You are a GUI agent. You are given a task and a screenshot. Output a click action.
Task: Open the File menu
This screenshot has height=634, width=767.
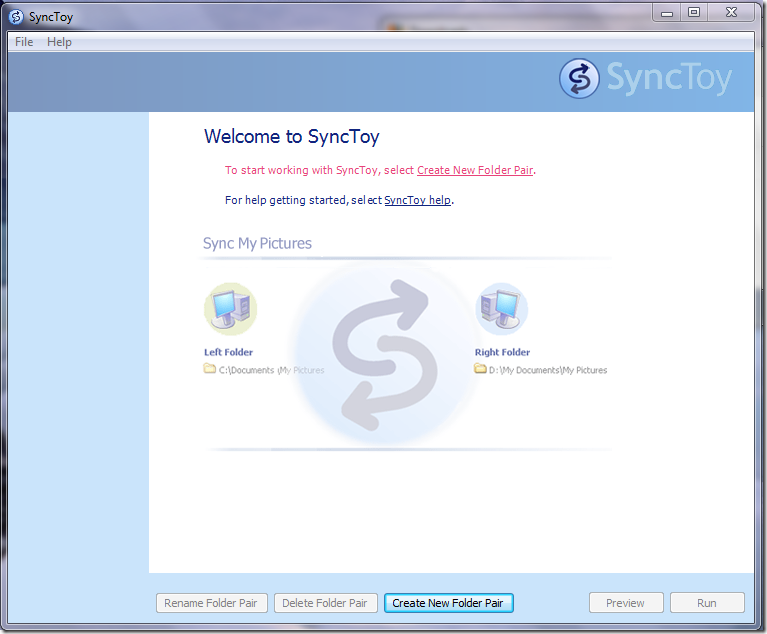click(x=24, y=42)
